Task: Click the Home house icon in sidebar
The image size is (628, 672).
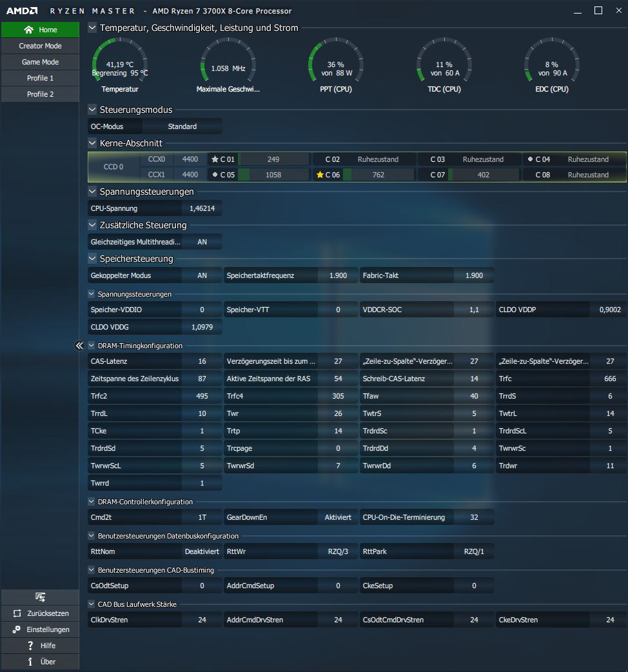Action: [29, 30]
